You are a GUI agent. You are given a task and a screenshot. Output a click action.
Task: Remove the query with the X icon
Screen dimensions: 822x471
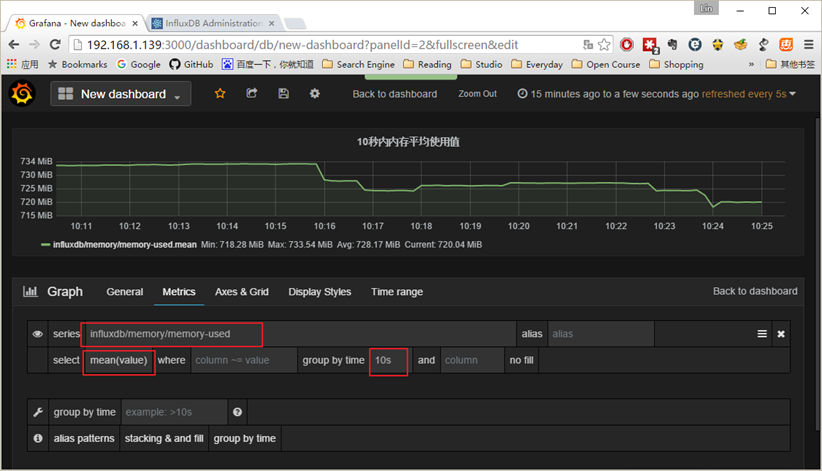tap(781, 334)
